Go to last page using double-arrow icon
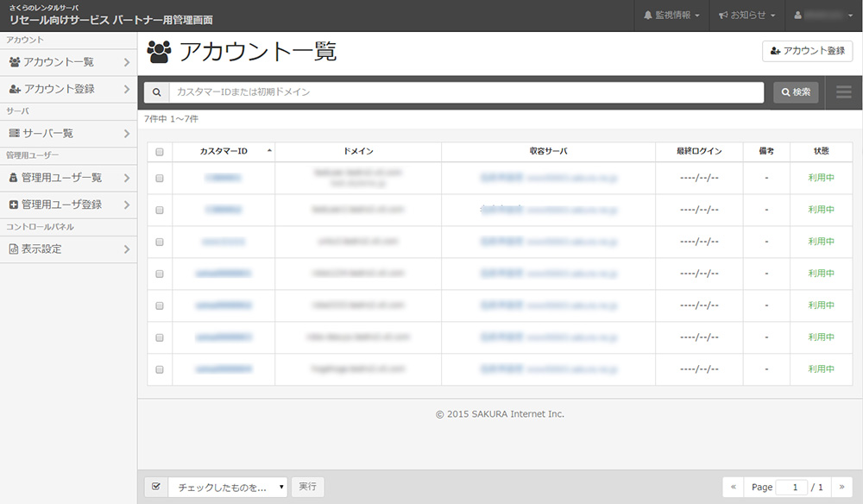Screen dimensions: 863x504 (841, 487)
